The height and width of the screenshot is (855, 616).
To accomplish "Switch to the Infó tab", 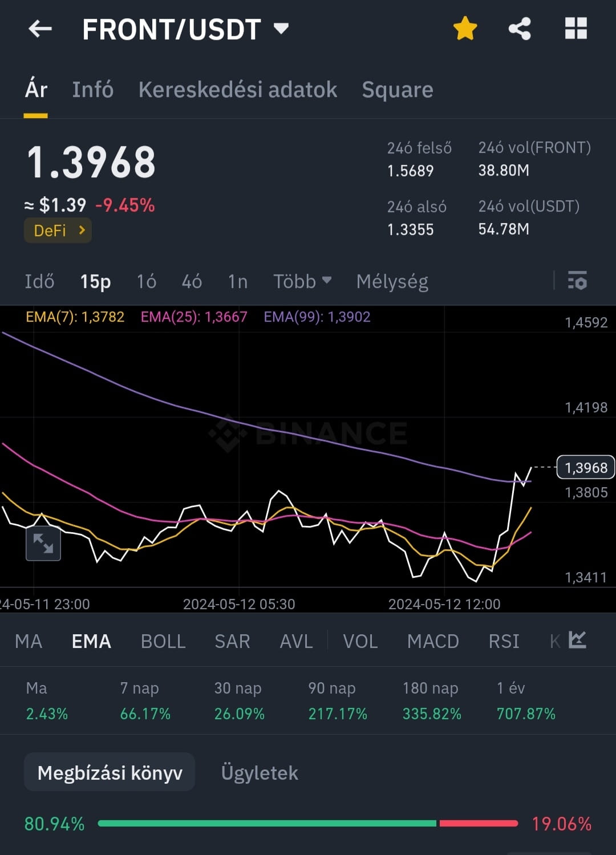I will click(x=92, y=90).
